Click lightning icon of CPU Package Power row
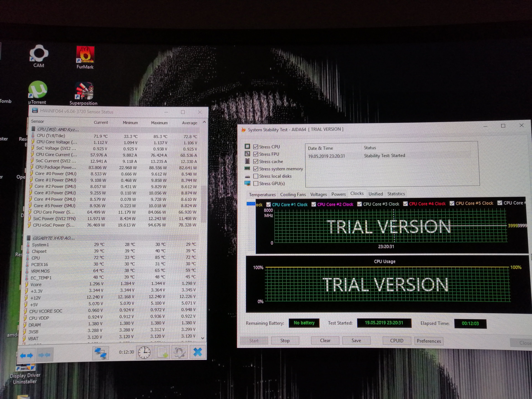Screen dimensions: 532x399 click(31, 167)
